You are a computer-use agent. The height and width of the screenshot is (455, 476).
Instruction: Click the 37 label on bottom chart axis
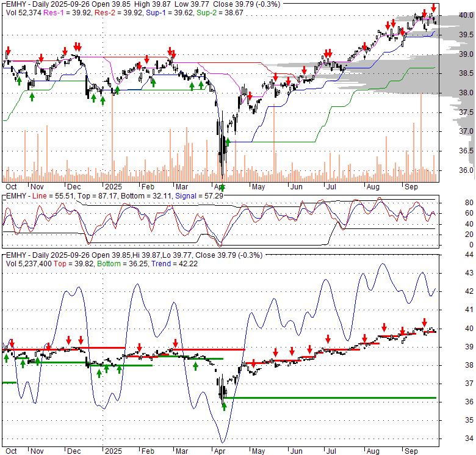point(469,384)
